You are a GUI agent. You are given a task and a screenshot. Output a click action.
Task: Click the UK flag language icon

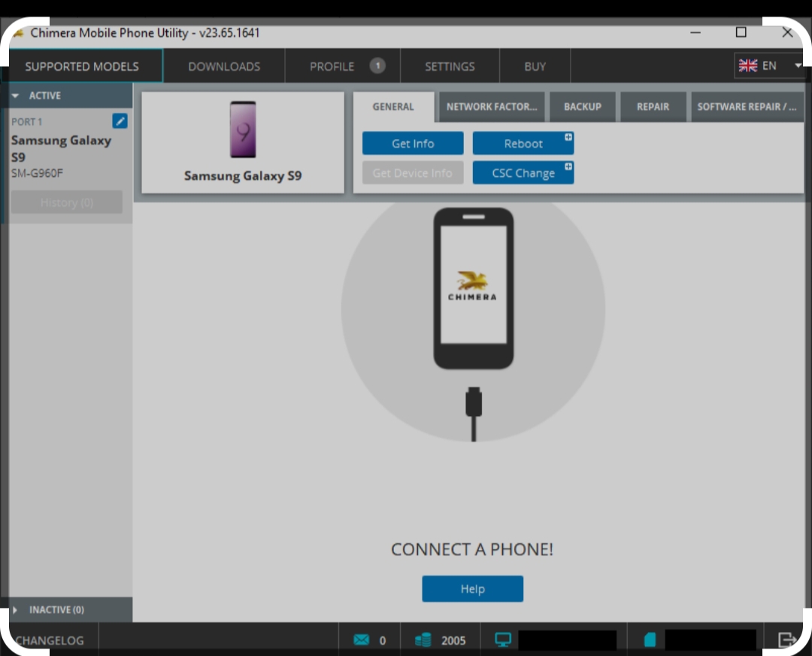[x=748, y=65]
